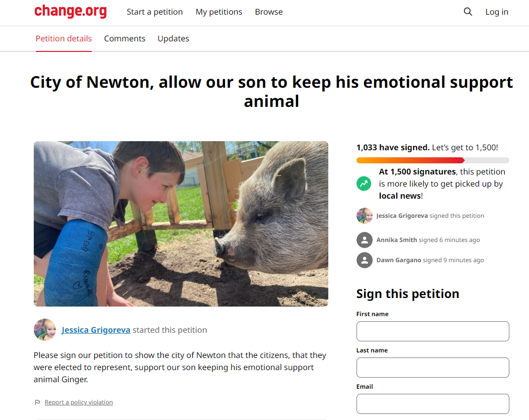Open the Petition details tab

click(64, 38)
